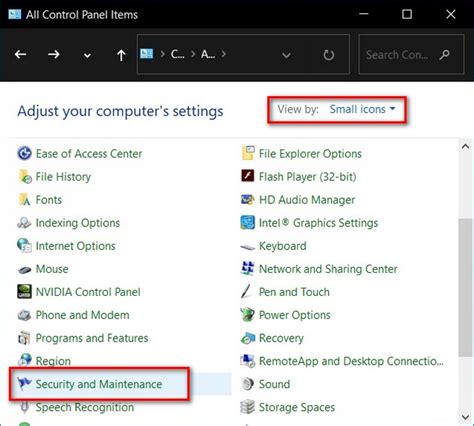Open the recent locations dropdown arrow
The height and width of the screenshot is (426, 474).
(x=87, y=55)
